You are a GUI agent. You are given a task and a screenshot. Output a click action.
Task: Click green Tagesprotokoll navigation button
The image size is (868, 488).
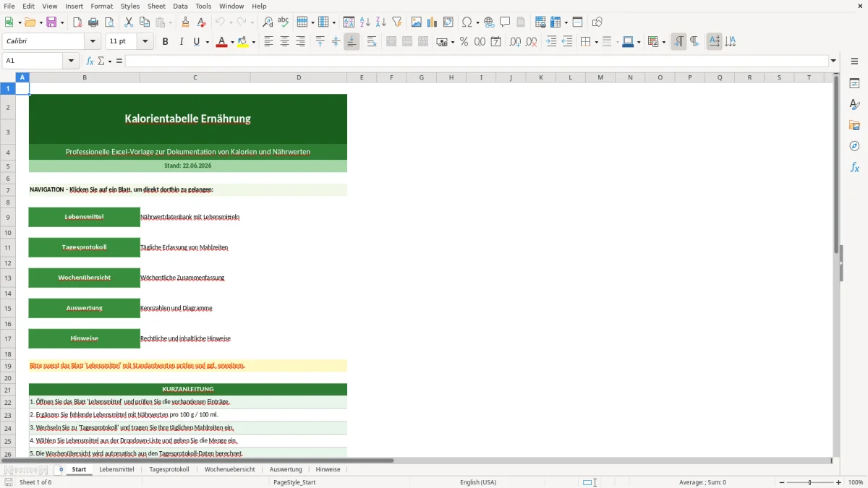[x=85, y=247]
